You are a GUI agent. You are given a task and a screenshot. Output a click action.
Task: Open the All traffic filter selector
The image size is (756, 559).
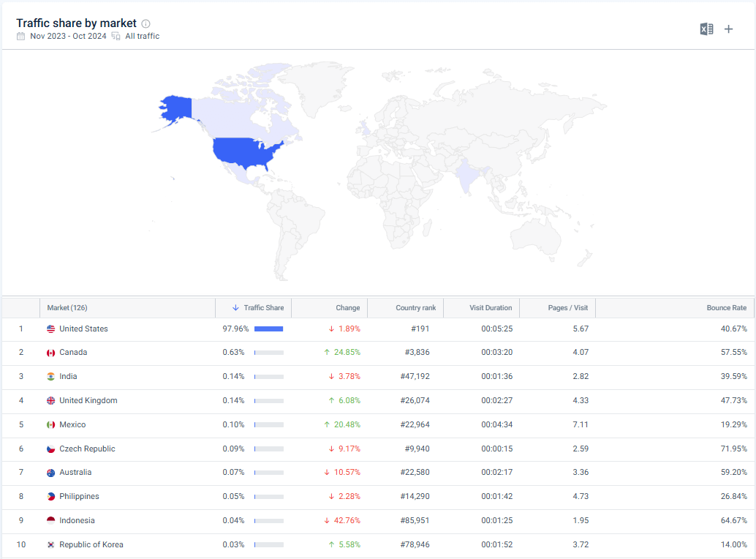(x=143, y=35)
